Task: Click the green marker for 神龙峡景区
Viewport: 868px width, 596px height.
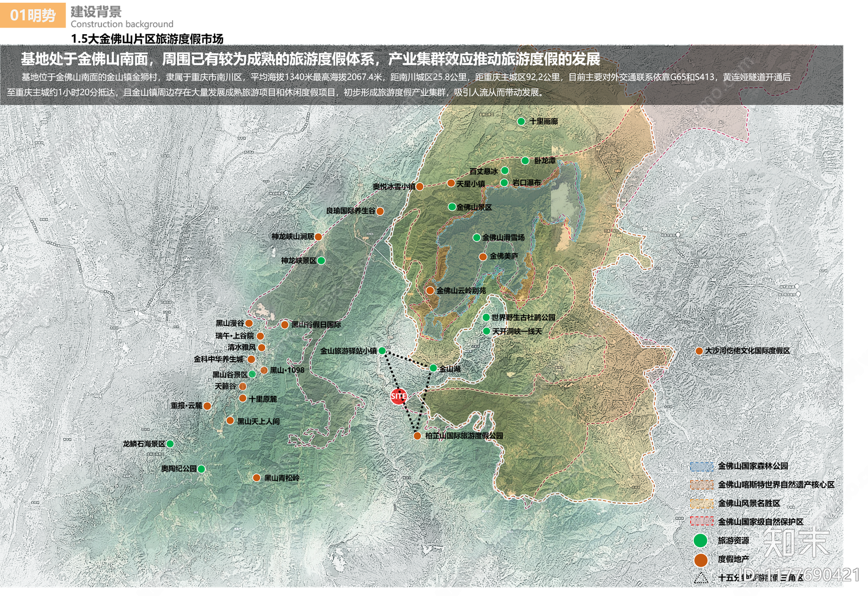Action: pos(321,261)
